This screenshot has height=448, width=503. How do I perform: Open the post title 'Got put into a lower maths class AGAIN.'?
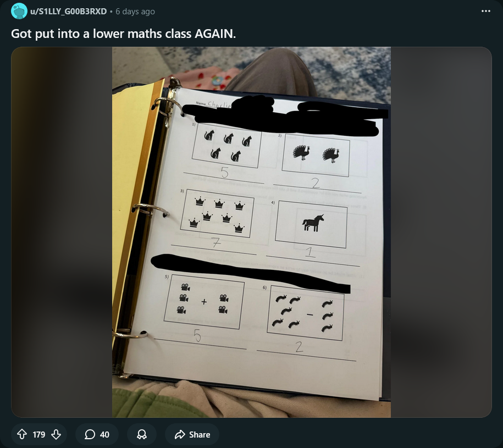pos(124,34)
